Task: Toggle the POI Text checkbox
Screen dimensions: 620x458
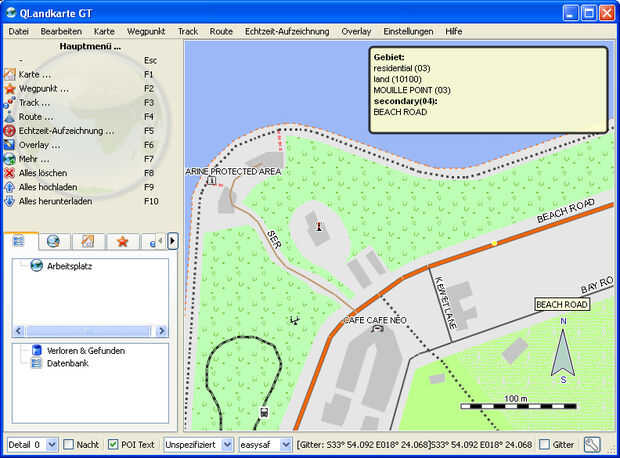Action: [x=113, y=445]
